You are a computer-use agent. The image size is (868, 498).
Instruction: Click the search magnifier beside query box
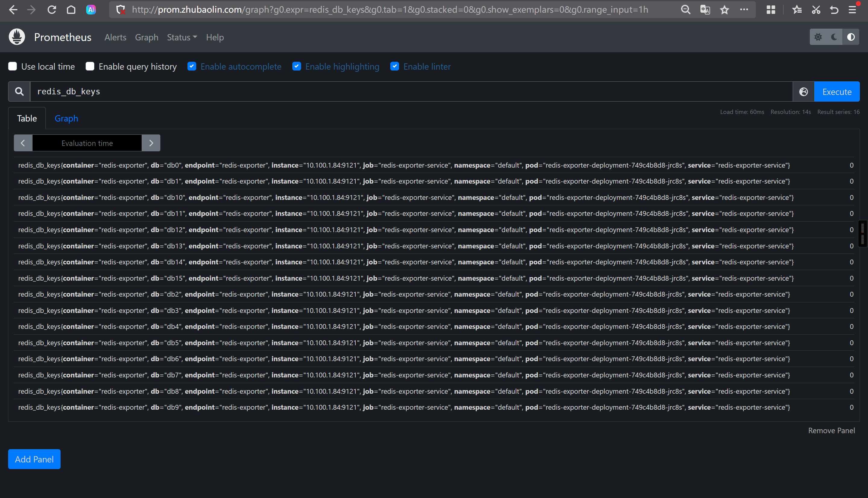pos(20,92)
